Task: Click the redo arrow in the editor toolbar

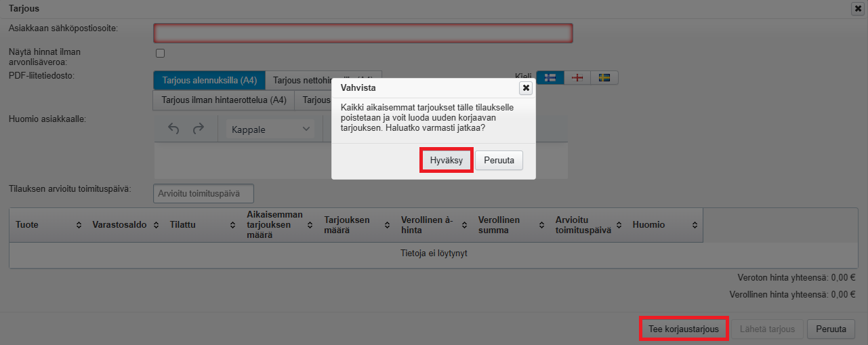Action: click(x=199, y=129)
